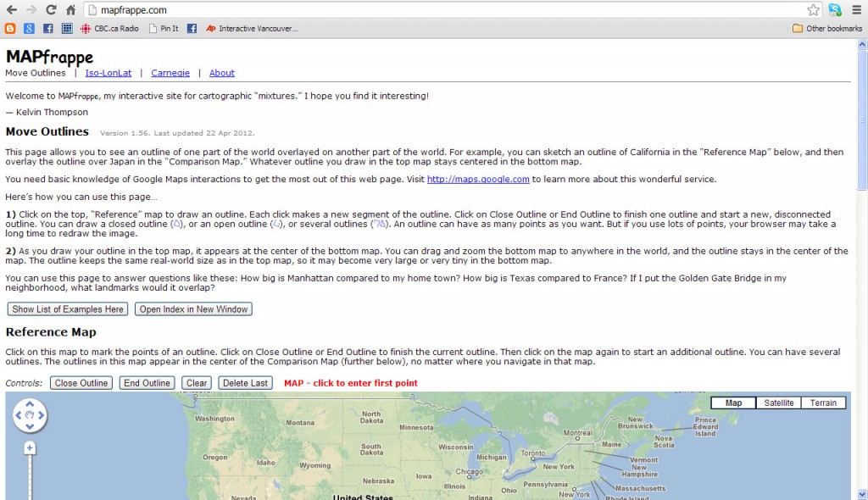Click the End Outline button

click(x=147, y=383)
